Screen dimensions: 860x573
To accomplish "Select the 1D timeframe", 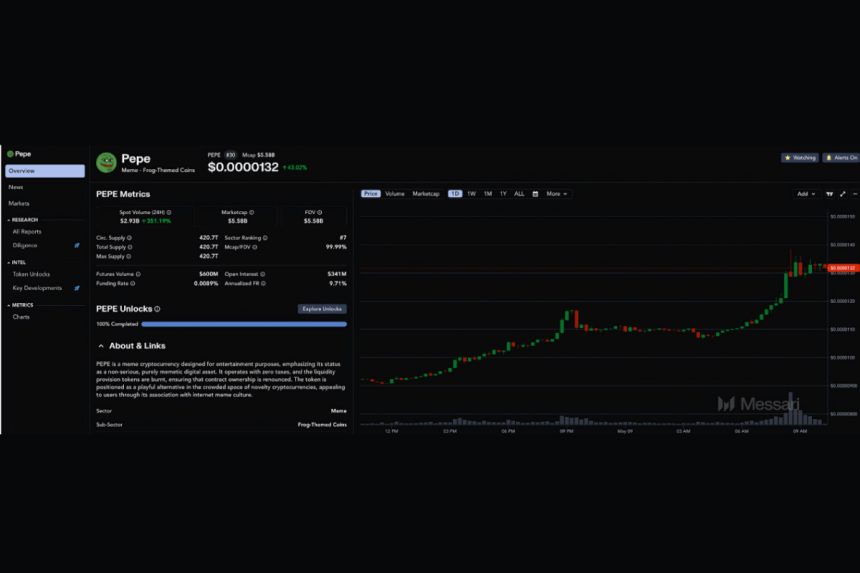I will click(x=455, y=194).
